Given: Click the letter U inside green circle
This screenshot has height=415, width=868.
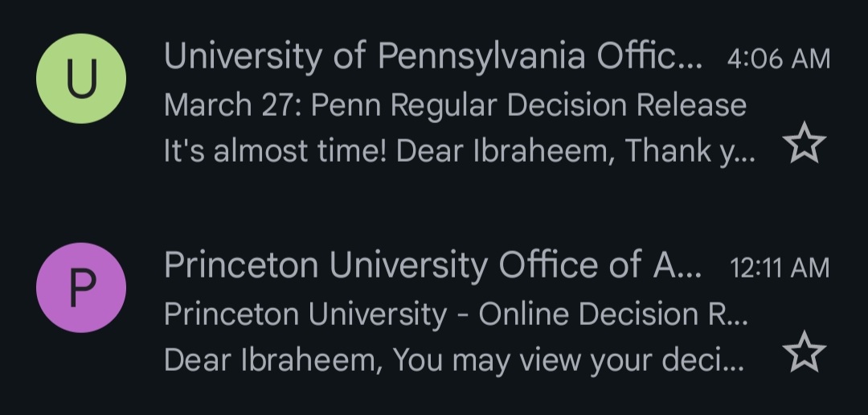Looking at the screenshot, I should tap(82, 78).
